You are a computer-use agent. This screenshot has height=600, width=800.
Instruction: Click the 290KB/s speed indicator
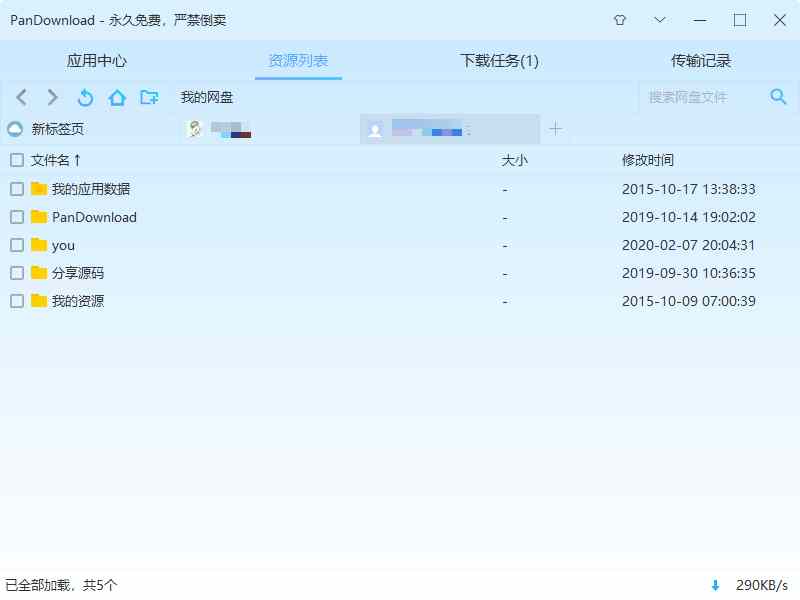click(x=762, y=585)
